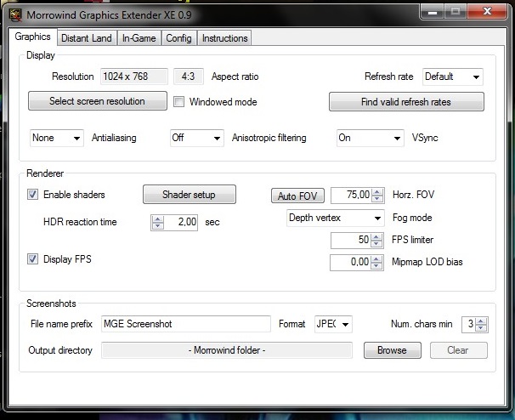515x420 pixels.
Task: Click the FPS limiter value field
Action: 351,241
